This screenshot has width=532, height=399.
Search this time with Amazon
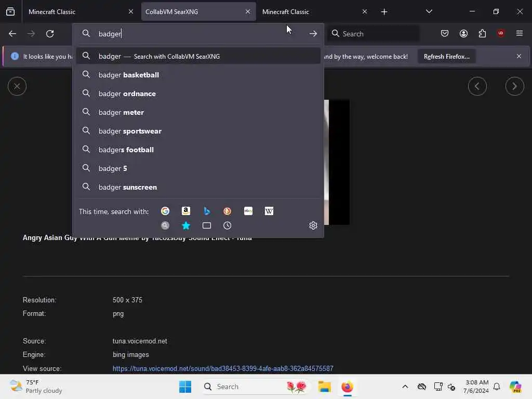[186, 211]
